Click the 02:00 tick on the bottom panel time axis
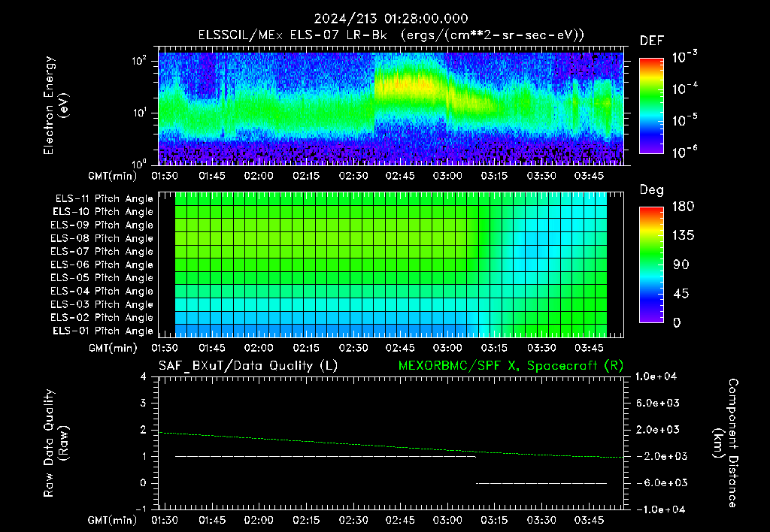Viewport: 770px width, 532px height. click(x=259, y=520)
